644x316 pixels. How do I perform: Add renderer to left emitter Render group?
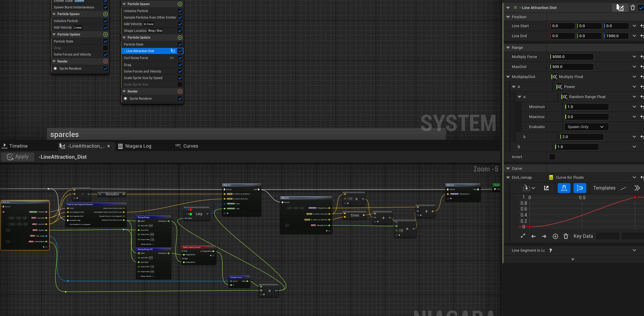(x=105, y=62)
